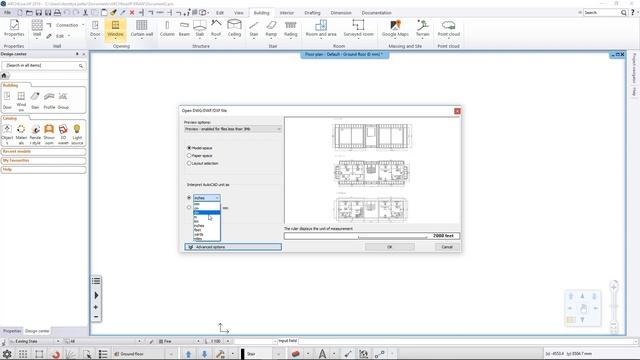
Task: Choose yards from the unit list
Action: tap(207, 234)
